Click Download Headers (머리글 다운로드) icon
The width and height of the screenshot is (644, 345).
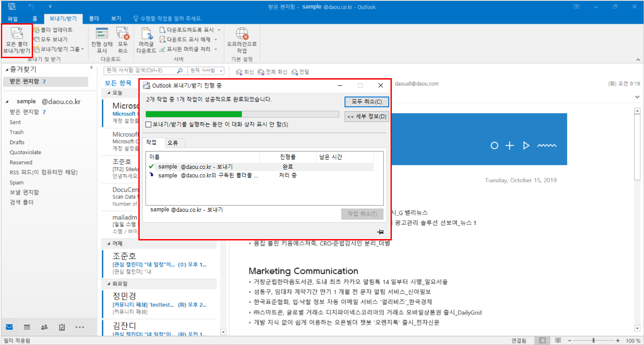tap(146, 34)
